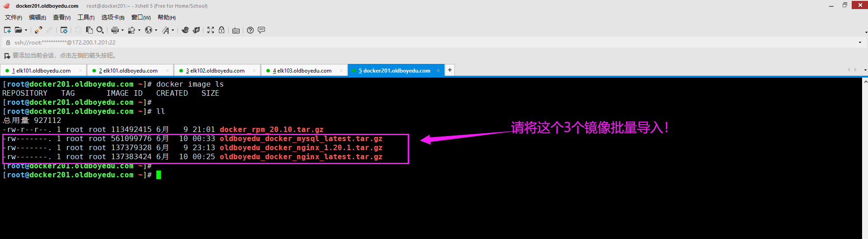Add a new tab with plus button
This screenshot has height=239, width=868.
(449, 70)
